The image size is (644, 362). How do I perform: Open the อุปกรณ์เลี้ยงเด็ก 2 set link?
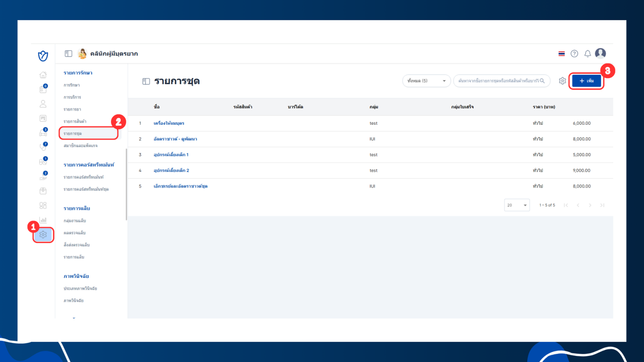(172, 171)
